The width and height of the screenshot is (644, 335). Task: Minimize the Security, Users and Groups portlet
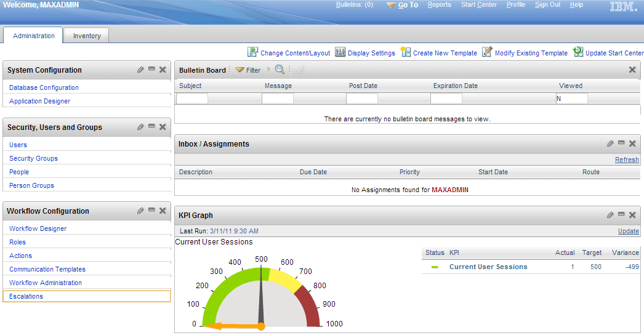[151, 126]
